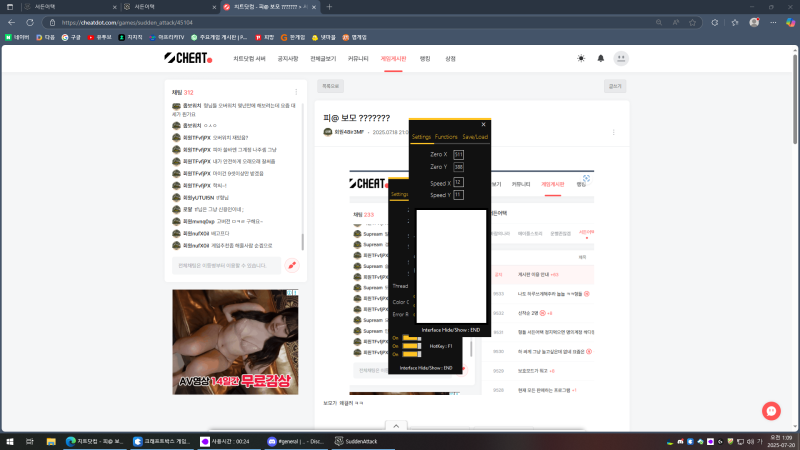This screenshot has width=800, height=450.
Task: Click the Windows Start button
Action: (12, 441)
